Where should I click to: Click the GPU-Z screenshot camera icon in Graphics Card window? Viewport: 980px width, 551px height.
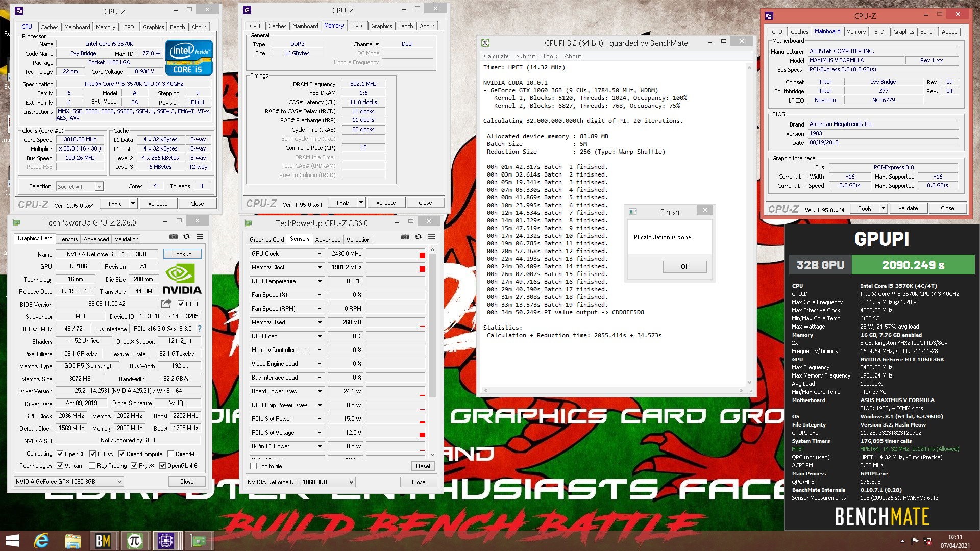(x=174, y=237)
